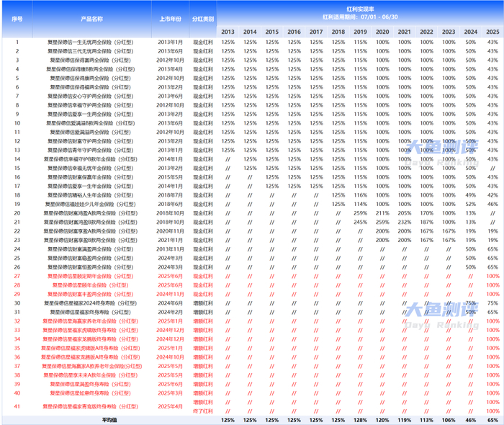
Task: Click '复星保德信星海赢家养老年金保险（分红型）' in row 32
Action: [x=90, y=321]
